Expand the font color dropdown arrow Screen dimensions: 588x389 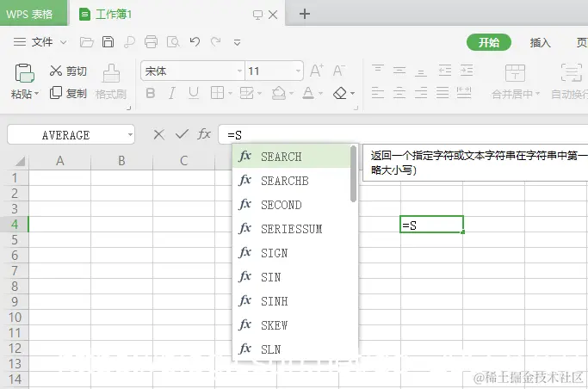(320, 93)
